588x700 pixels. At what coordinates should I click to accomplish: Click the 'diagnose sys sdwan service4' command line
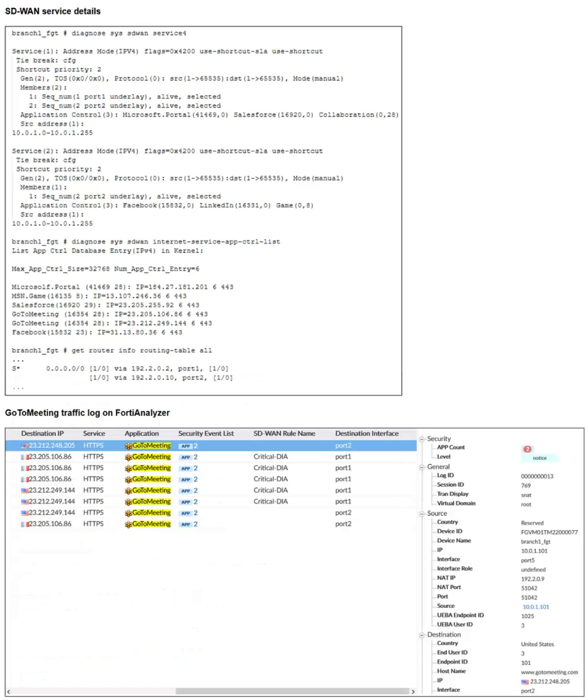coord(99,33)
